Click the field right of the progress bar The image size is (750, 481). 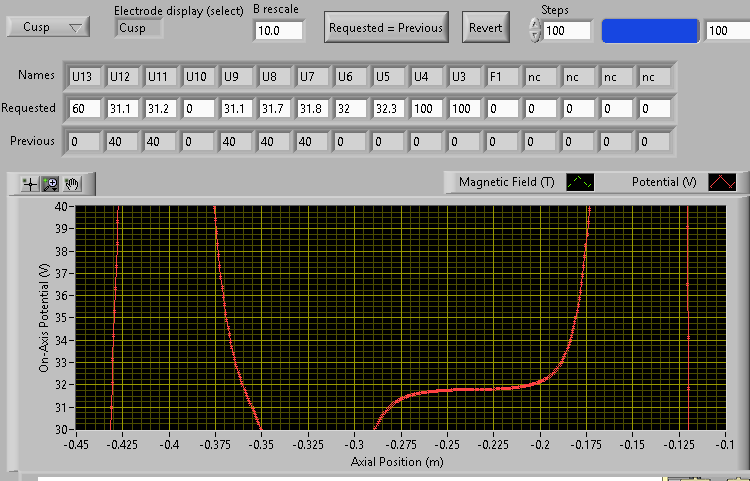pyautogui.click(x=725, y=31)
